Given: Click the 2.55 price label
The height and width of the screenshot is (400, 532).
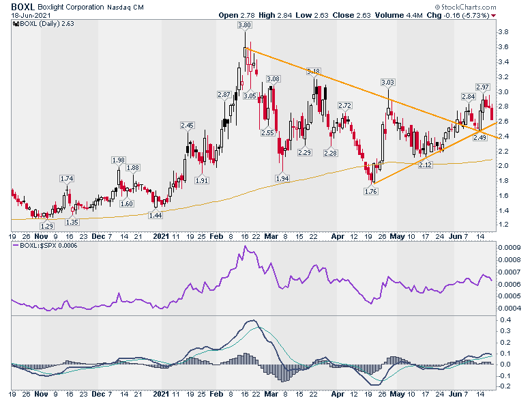Looking at the screenshot, I should pos(267,133).
